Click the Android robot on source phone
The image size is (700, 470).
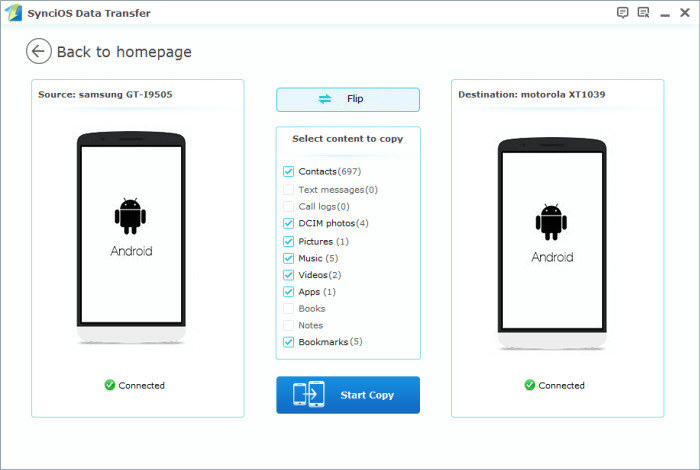coord(130,216)
